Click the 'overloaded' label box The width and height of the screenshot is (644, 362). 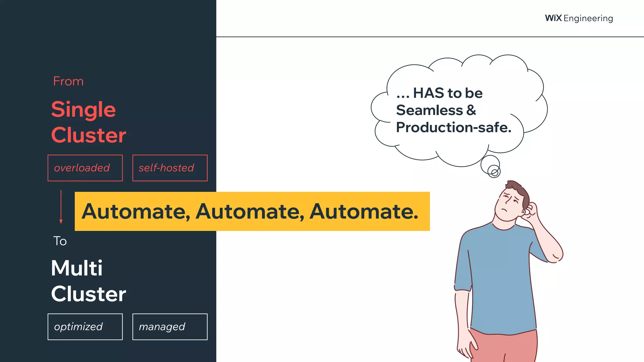(x=85, y=168)
